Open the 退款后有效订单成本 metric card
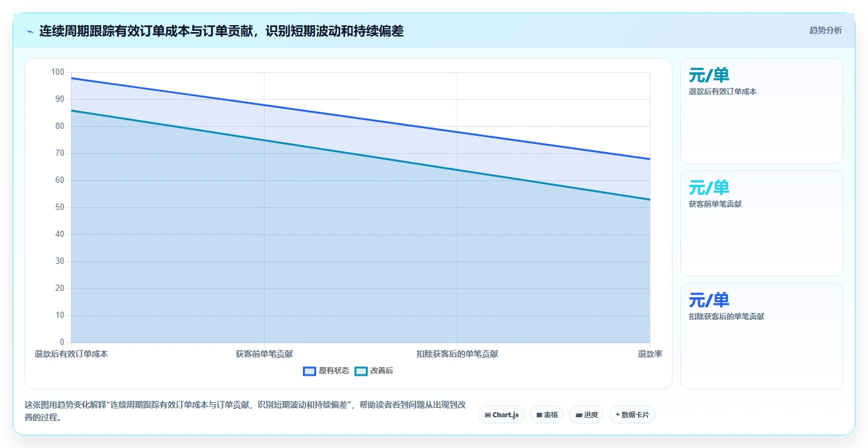The width and height of the screenshot is (868, 448). pyautogui.click(x=762, y=111)
